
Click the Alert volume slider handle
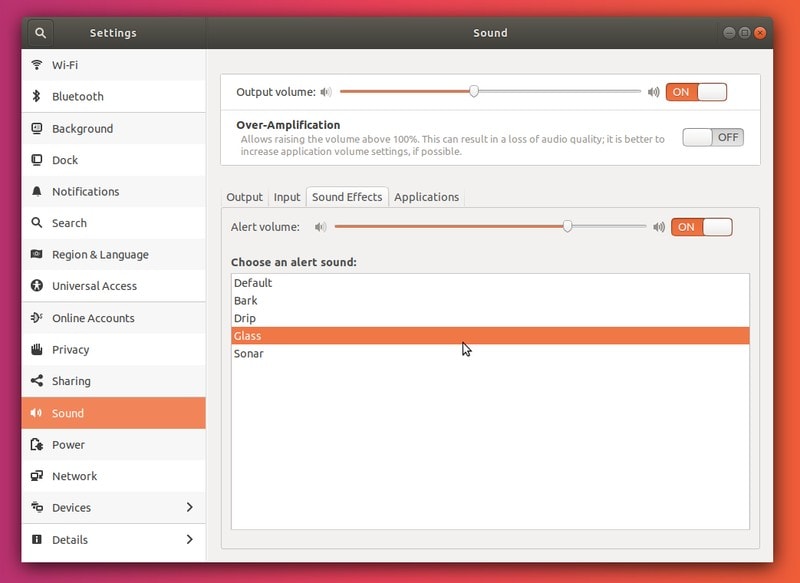[567, 226]
